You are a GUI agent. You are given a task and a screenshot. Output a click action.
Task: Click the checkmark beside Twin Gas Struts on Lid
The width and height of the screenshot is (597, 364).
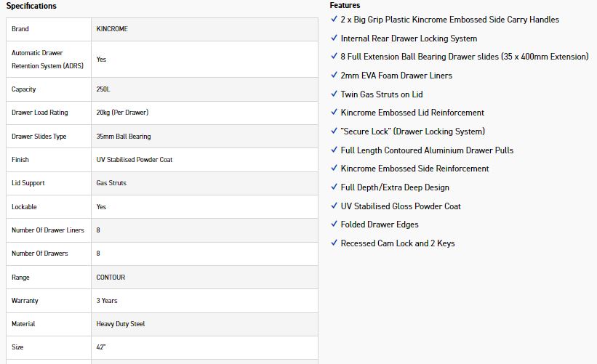(334, 94)
